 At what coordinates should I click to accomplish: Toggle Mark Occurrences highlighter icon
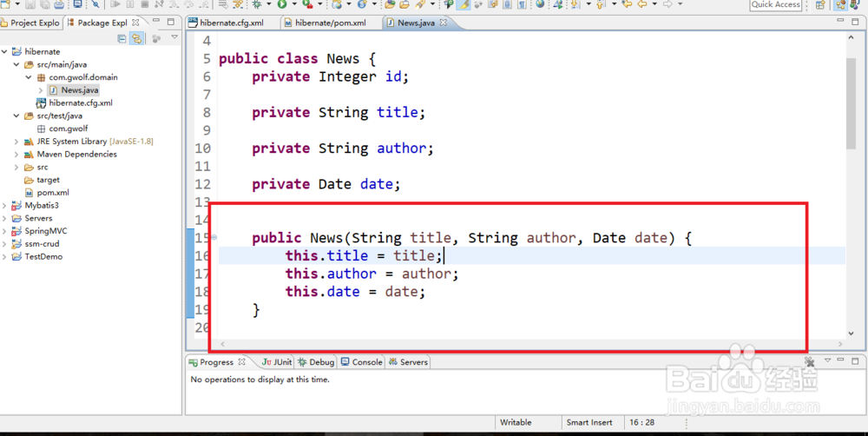(x=464, y=4)
